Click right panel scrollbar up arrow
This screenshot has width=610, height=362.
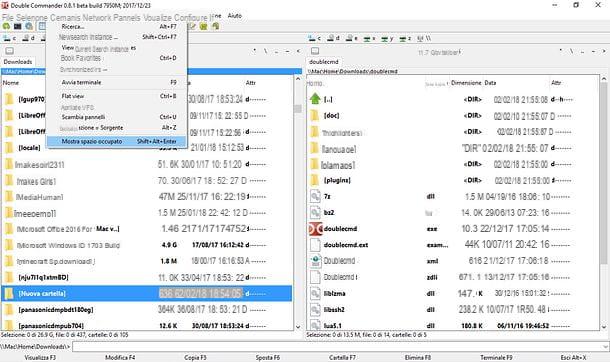pyautogui.click(x=603, y=79)
